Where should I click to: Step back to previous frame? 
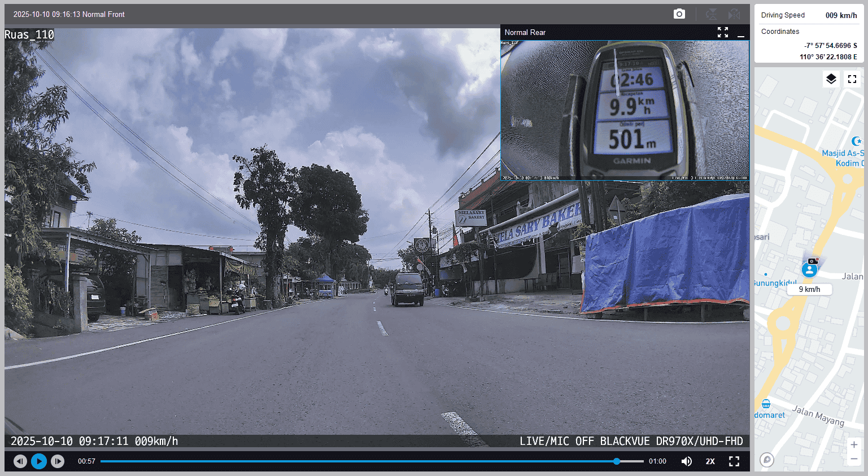click(x=20, y=461)
